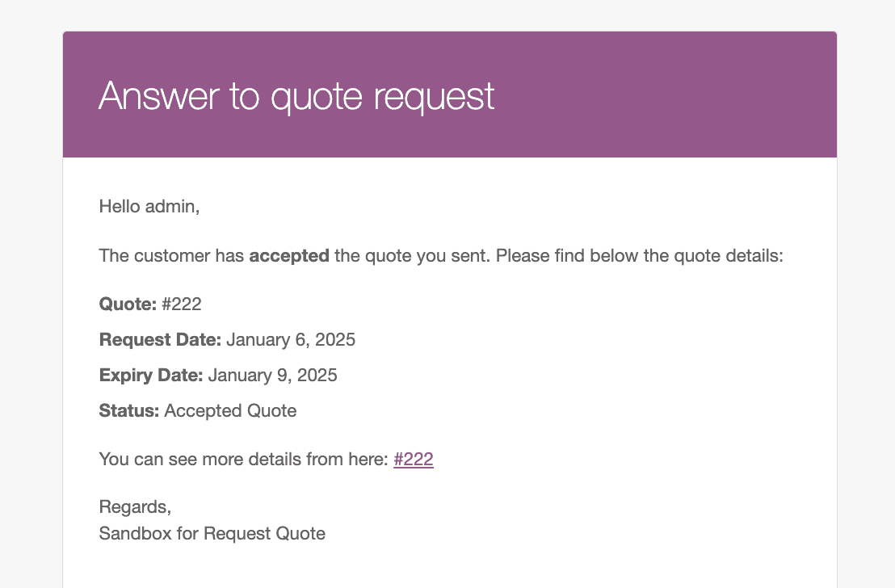The height and width of the screenshot is (588, 895).
Task: Click the date 'January 6, 2025'
Action: point(291,340)
